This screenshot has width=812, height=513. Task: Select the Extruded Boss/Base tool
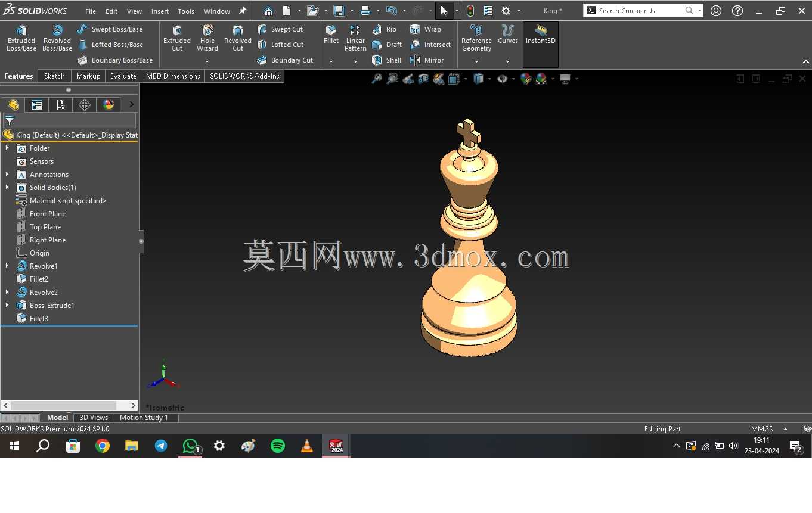tap(21, 39)
